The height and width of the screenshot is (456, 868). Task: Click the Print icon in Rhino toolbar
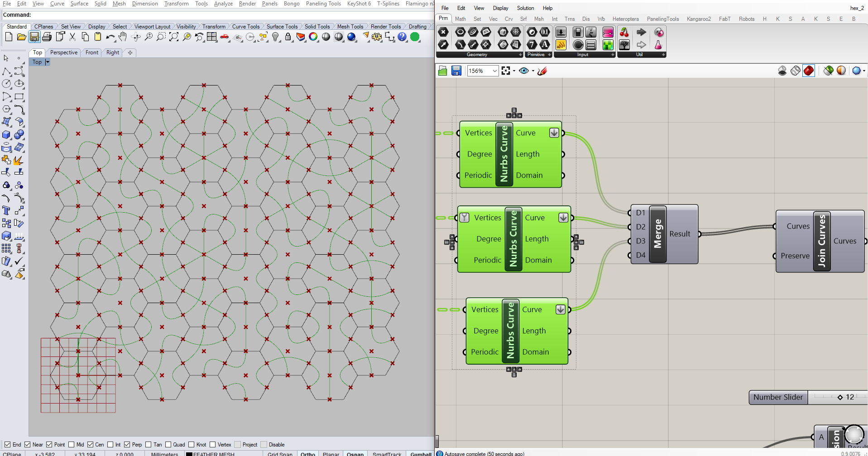(47, 37)
